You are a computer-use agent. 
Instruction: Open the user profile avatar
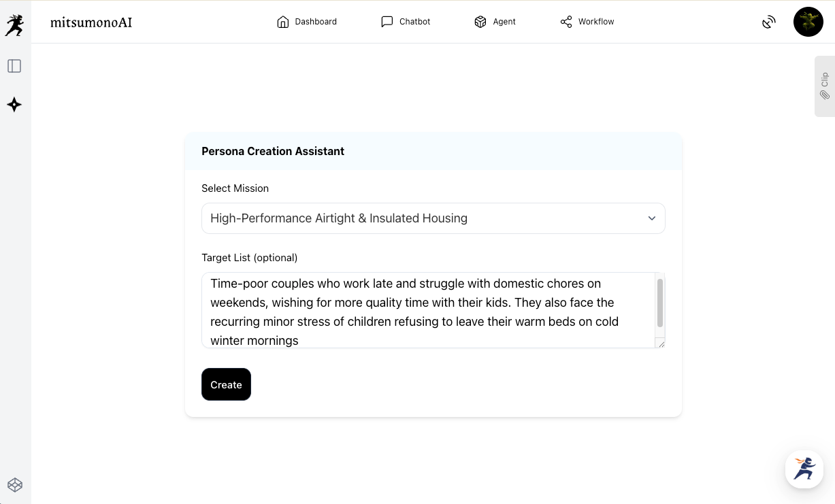tap(808, 22)
